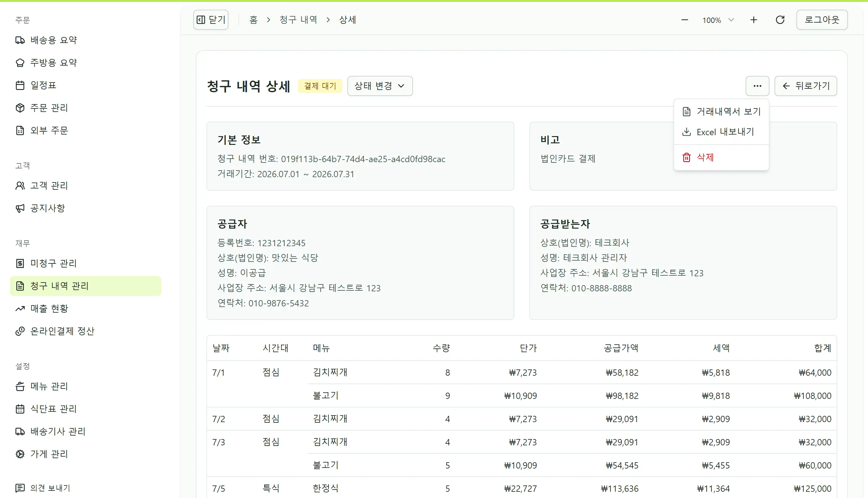Click the download icon for Excel 내보내기

(x=687, y=132)
